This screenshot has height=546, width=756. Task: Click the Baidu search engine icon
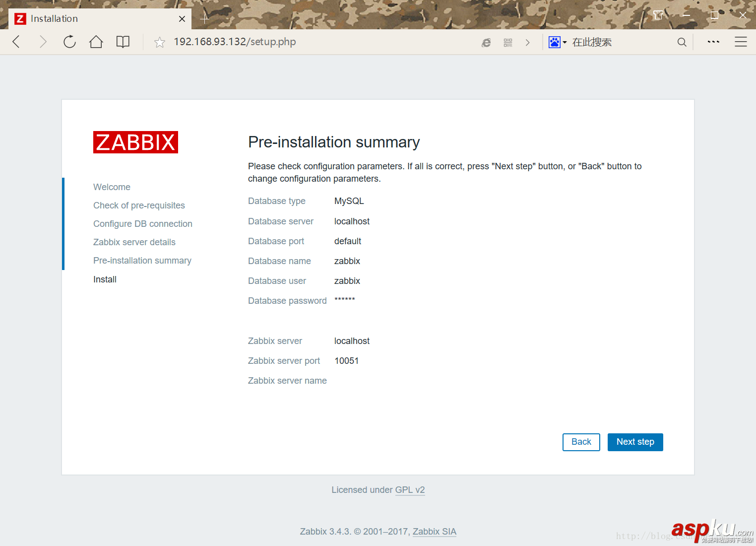tap(554, 42)
